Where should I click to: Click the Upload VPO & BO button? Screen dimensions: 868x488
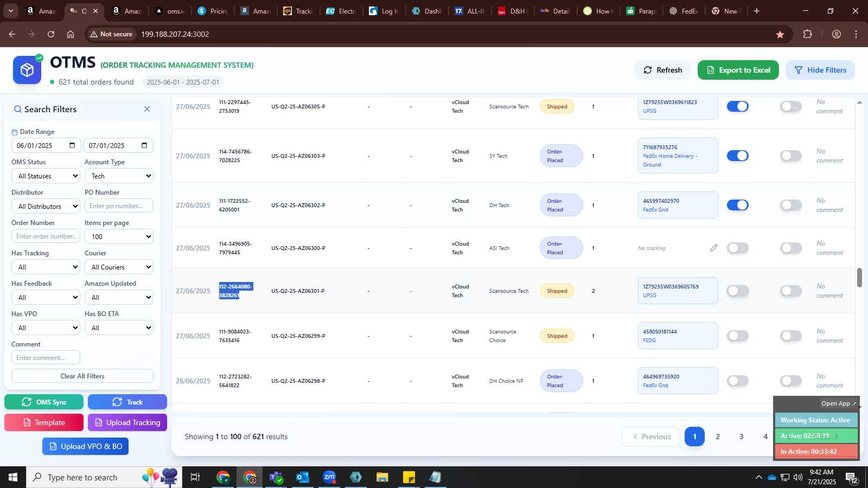pos(86,446)
